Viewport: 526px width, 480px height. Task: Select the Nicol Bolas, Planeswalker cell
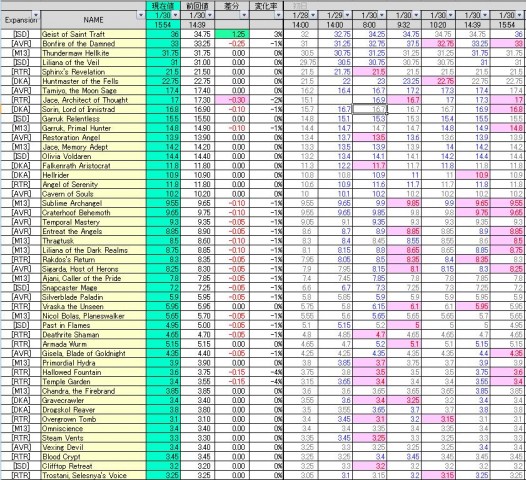point(93,316)
